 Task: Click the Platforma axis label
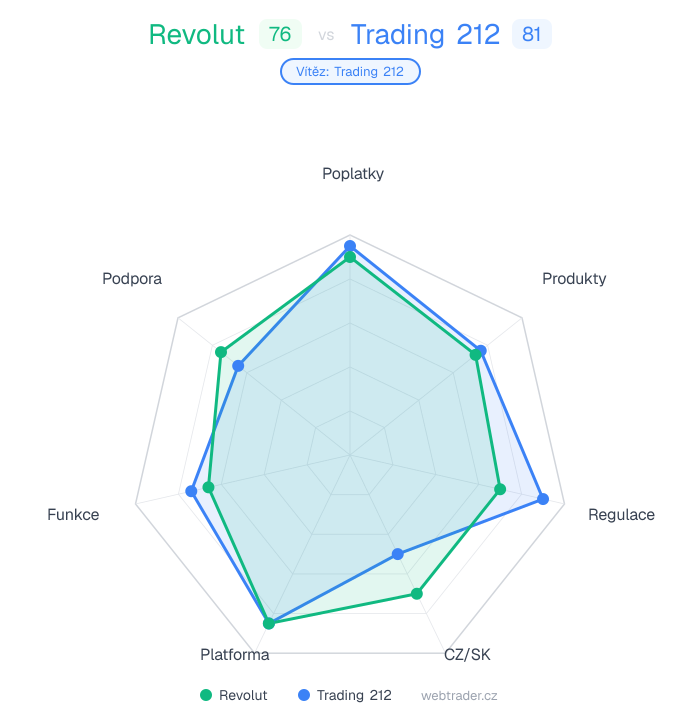coord(235,655)
